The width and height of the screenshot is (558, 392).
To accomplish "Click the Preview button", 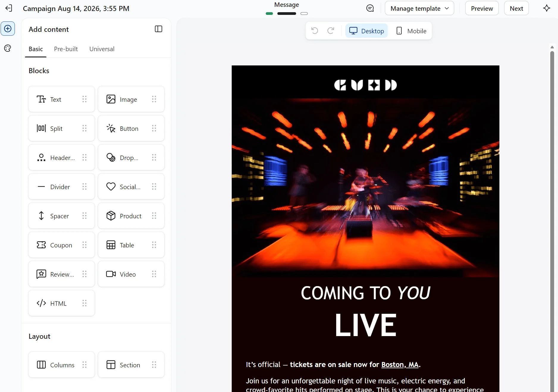I will (482, 8).
